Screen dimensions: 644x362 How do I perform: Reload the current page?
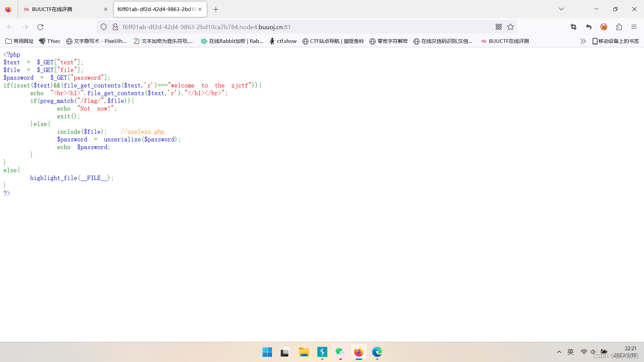coord(40,27)
